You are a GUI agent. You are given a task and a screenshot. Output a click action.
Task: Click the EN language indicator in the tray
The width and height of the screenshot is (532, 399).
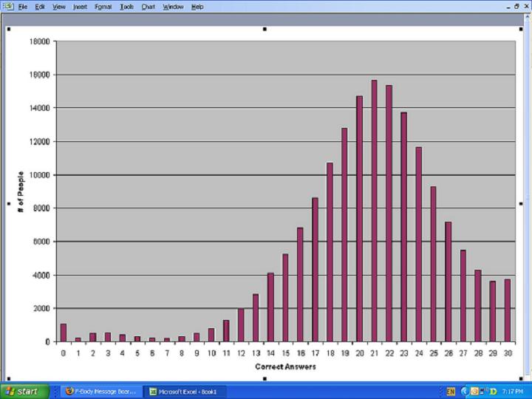451,391
